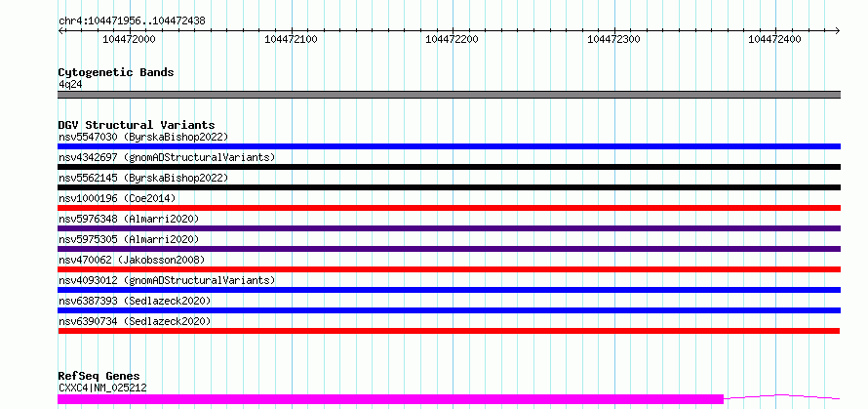This screenshot has height=409, width=868.
Task: Click ruler position 104472200
Action: [452, 39]
